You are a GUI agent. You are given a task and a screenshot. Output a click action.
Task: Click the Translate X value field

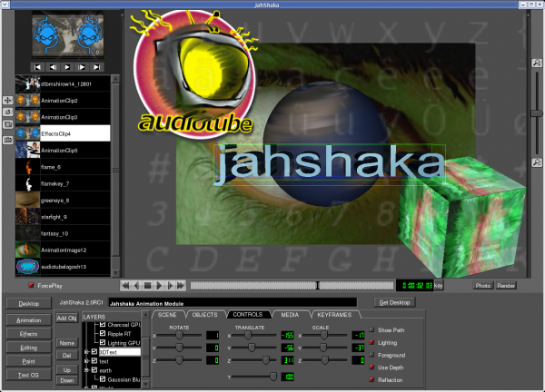pos(287,336)
